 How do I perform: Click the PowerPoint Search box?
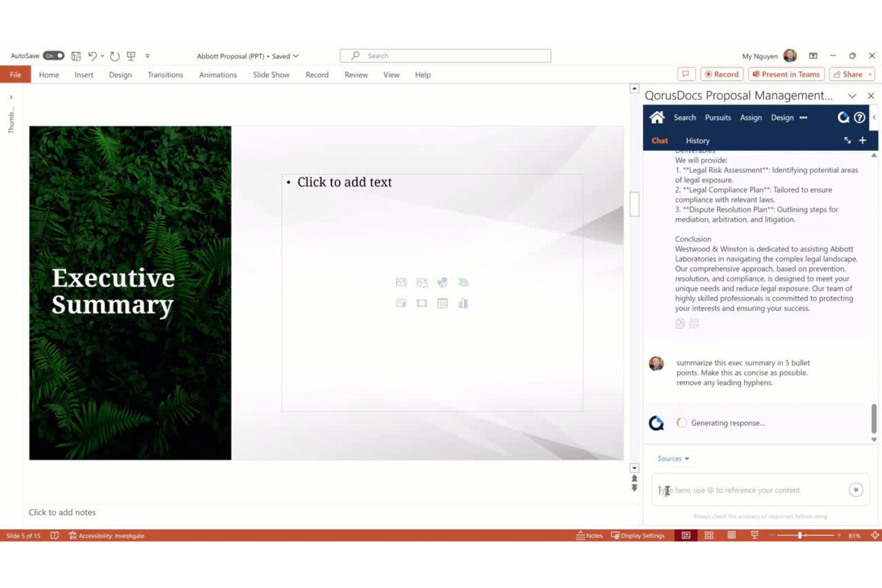pos(445,56)
